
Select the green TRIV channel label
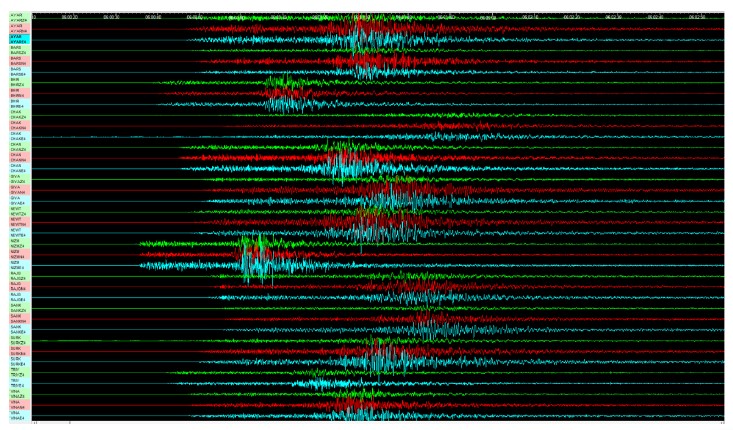coord(15,372)
